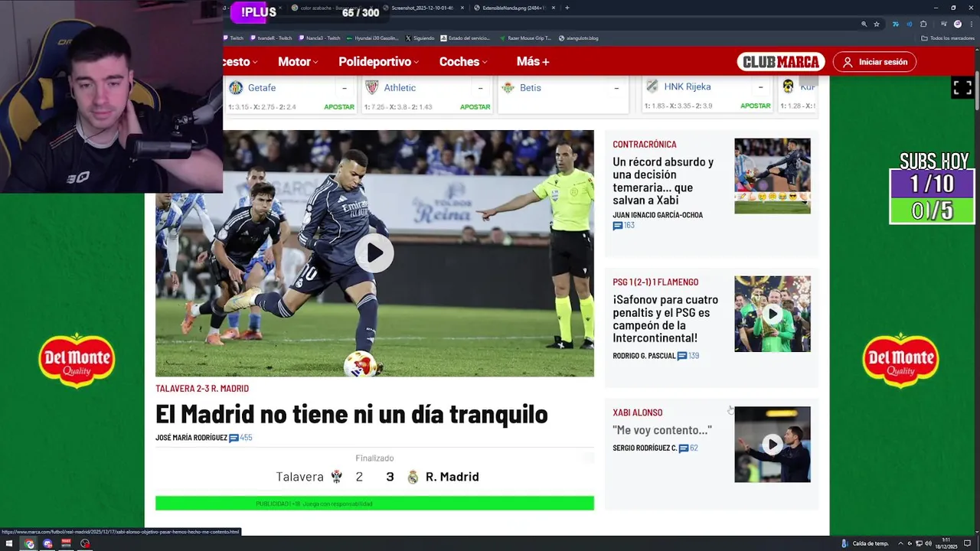
Task: Play the main Talavera vs Madrid video
Action: pyautogui.click(x=374, y=253)
